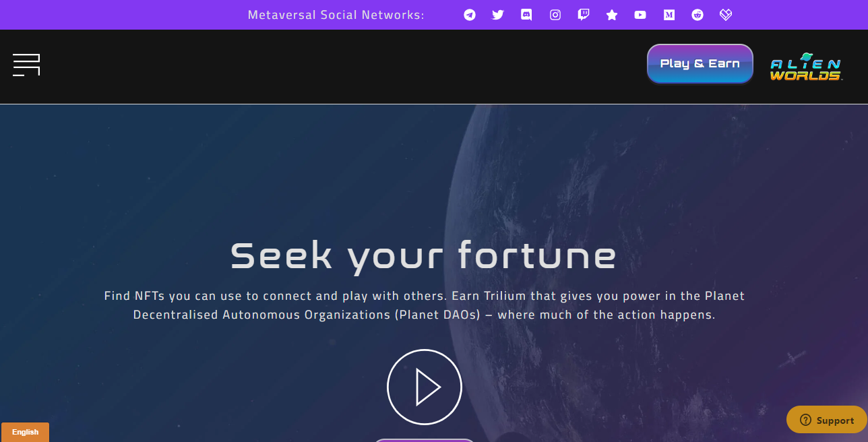Open the hamburger navigation menu
This screenshot has width=868, height=442.
pos(26,65)
